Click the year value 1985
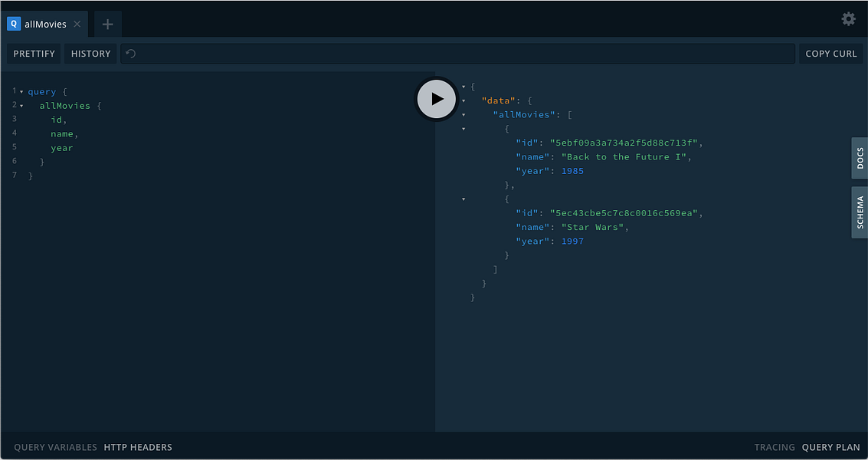Image resolution: width=868 pixels, height=460 pixels. [572, 171]
